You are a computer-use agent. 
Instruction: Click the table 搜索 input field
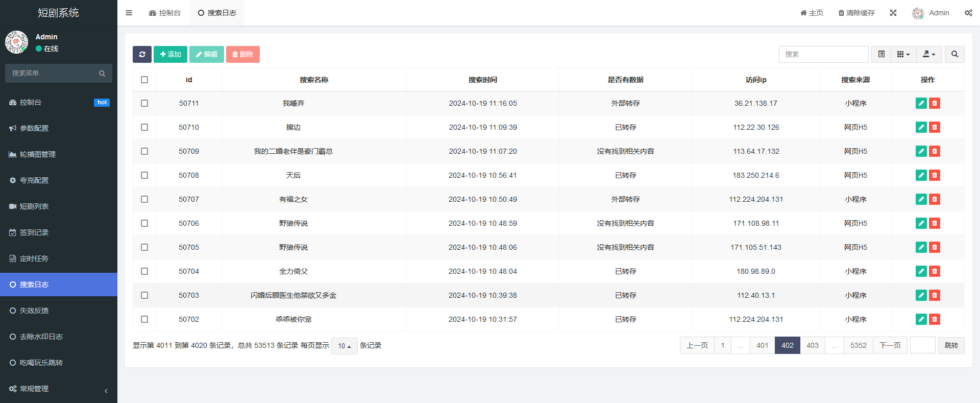pos(823,54)
